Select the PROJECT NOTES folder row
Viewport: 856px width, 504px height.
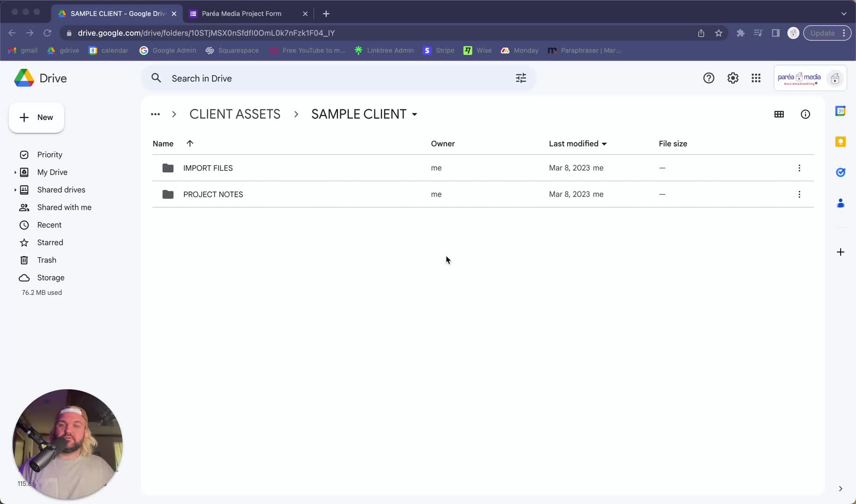[483, 194]
